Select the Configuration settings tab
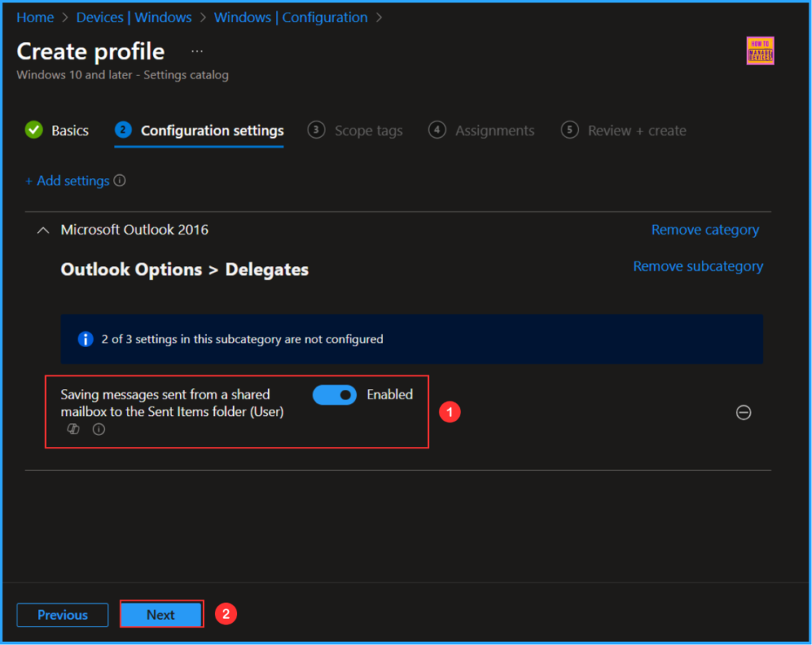812x645 pixels. click(199, 131)
